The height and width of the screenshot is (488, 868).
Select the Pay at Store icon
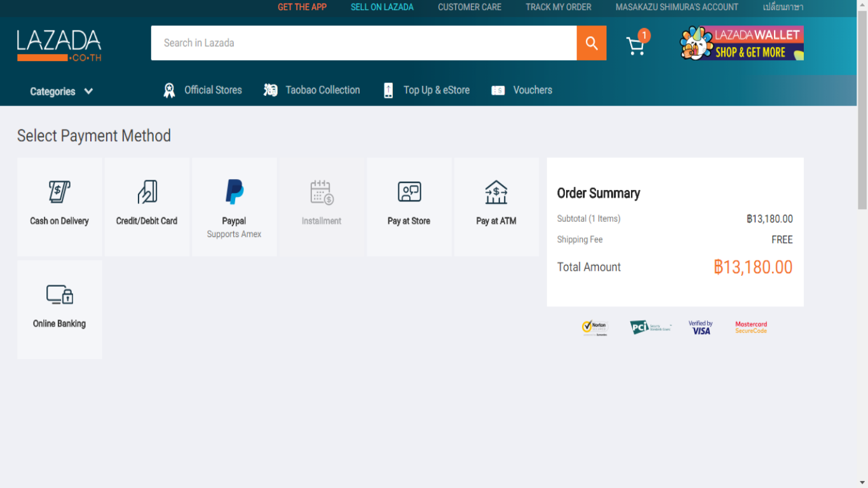pyautogui.click(x=409, y=191)
